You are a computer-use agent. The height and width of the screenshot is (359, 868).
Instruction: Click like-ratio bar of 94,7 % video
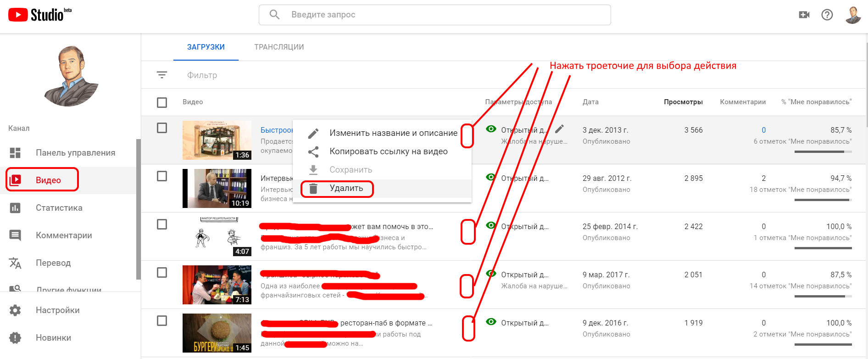pos(823,200)
